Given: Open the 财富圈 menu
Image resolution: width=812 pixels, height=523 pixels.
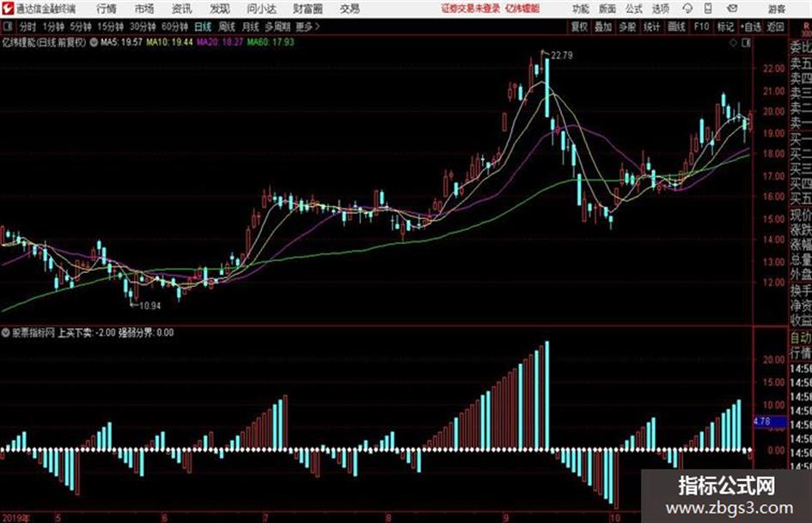Looking at the screenshot, I should [308, 9].
